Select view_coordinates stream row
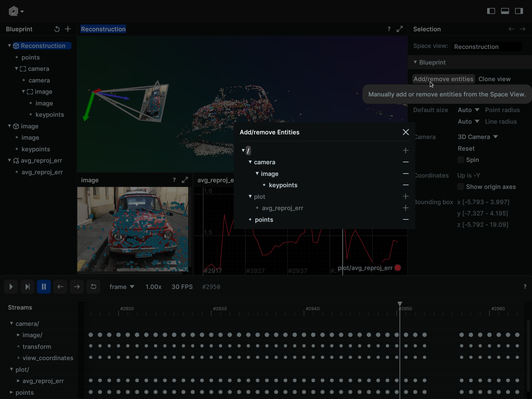 [x=48, y=358]
